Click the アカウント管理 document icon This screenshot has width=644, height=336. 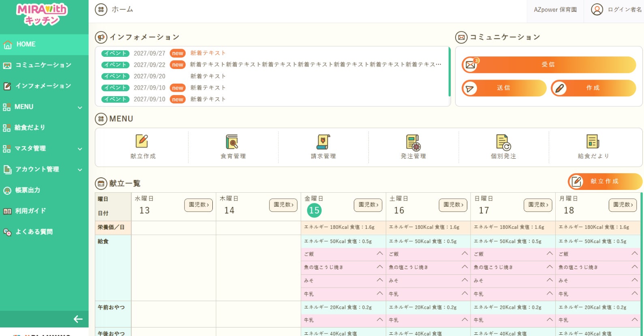pyautogui.click(x=7, y=169)
